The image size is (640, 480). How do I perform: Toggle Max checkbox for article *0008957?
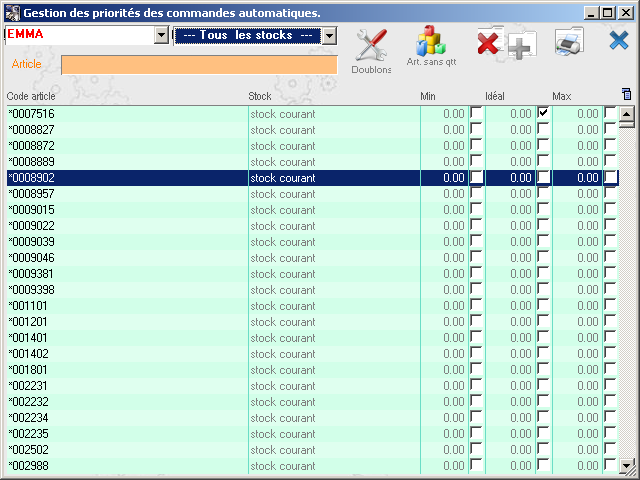click(x=611, y=193)
